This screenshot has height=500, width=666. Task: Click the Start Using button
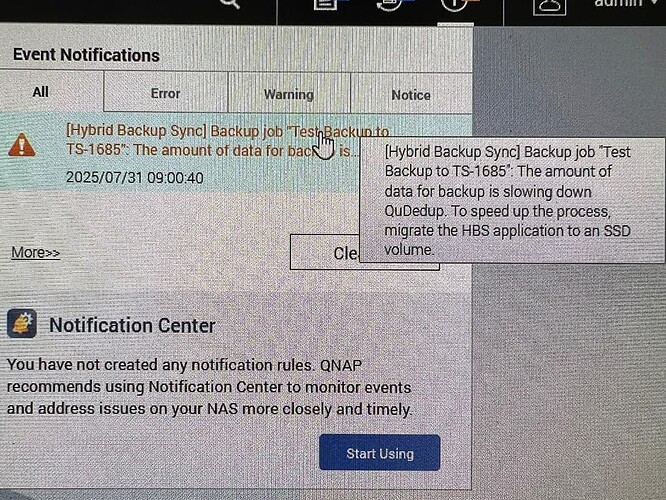point(380,453)
